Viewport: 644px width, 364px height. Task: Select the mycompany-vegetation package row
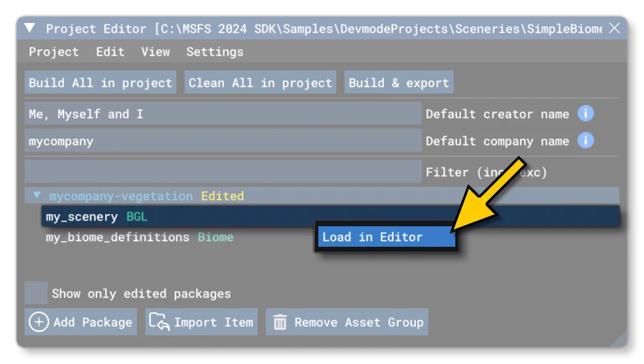click(322, 196)
